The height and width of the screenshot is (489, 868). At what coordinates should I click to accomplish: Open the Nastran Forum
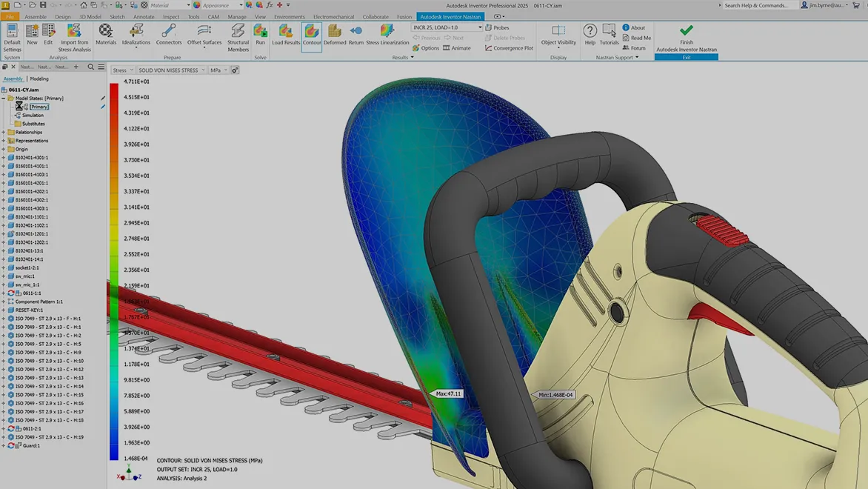(x=634, y=48)
